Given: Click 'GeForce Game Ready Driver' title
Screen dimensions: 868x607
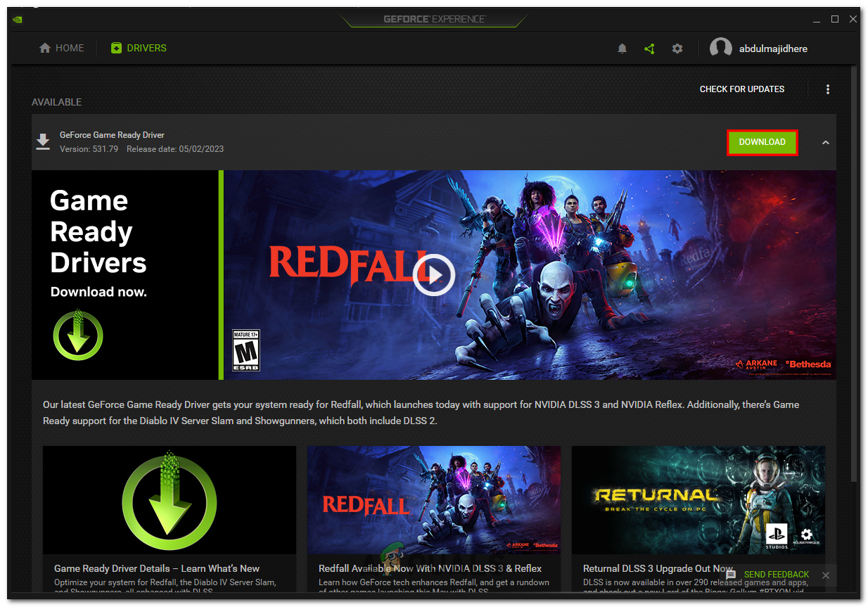Looking at the screenshot, I should 112,135.
